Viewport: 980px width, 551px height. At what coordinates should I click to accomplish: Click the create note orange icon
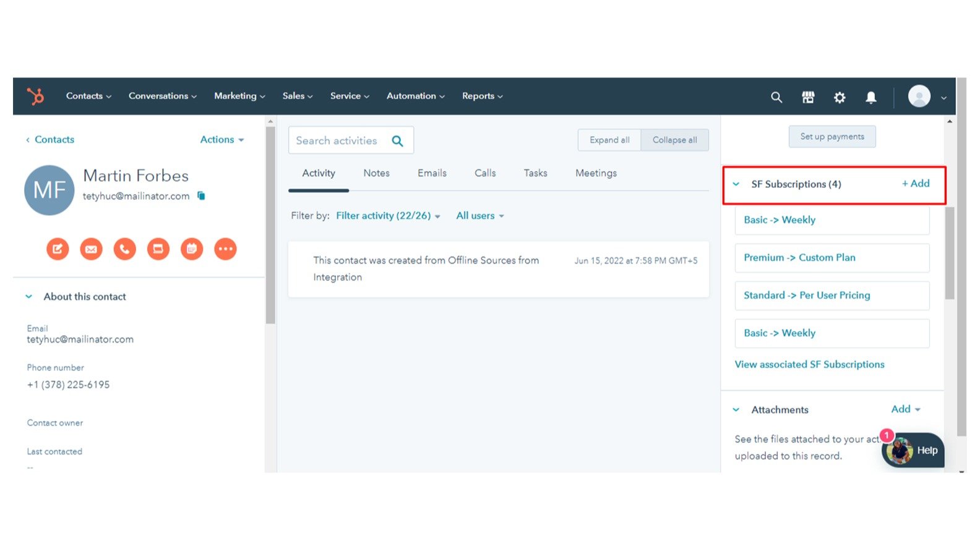coord(58,249)
